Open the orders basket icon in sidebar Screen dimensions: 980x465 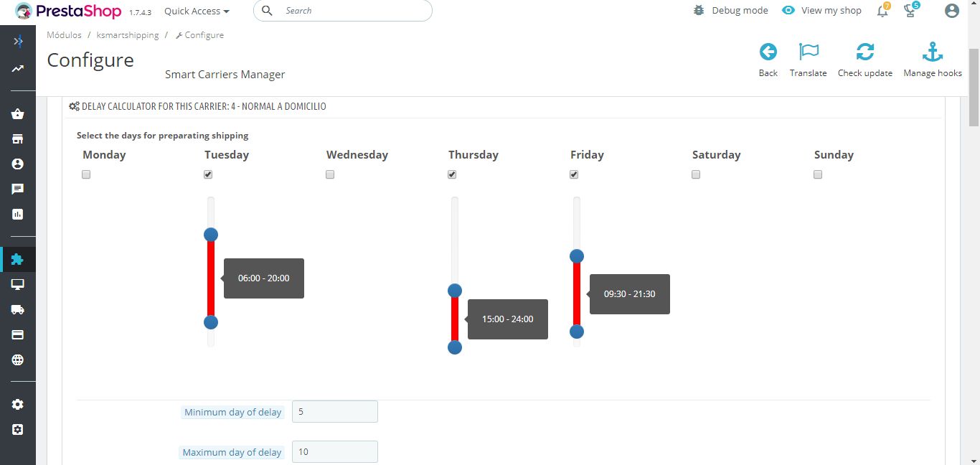pyautogui.click(x=18, y=114)
